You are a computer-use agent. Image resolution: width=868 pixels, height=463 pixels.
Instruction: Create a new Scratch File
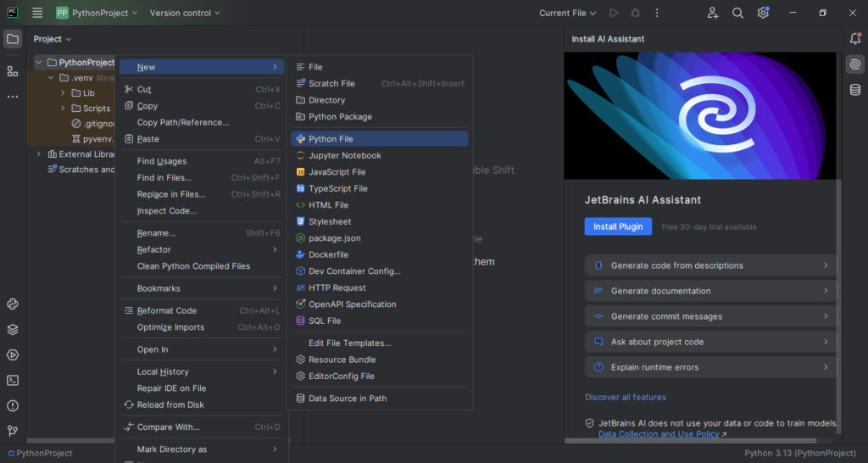coord(380,84)
